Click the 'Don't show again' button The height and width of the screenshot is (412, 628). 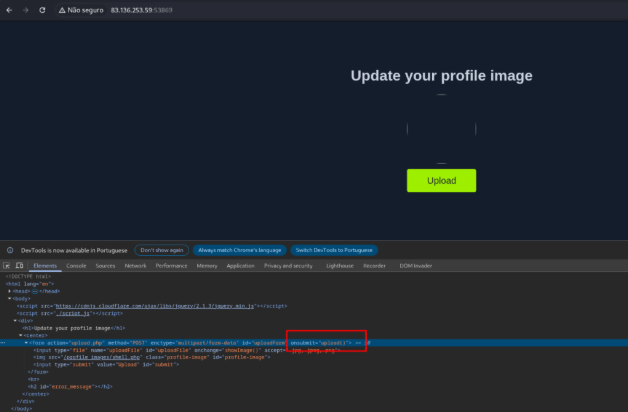[162, 249]
